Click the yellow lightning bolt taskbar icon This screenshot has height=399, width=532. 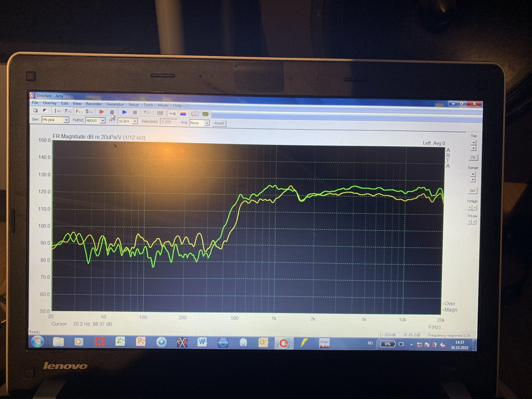tap(304, 343)
